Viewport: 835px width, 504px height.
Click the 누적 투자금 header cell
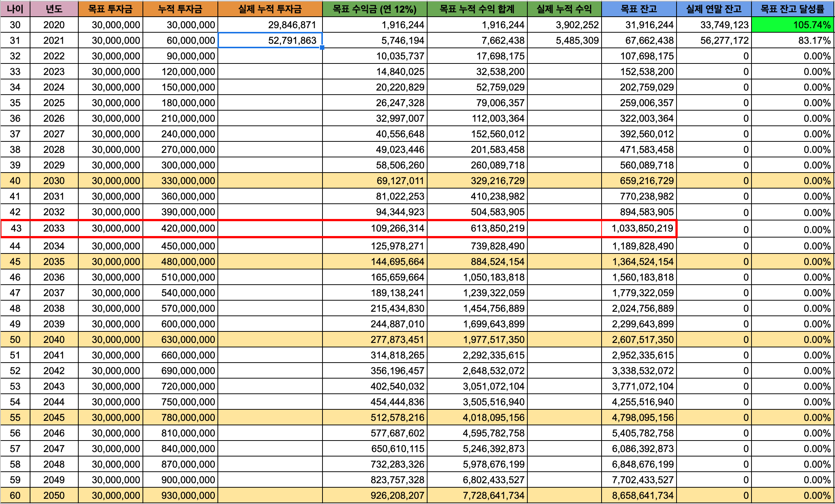click(180, 9)
